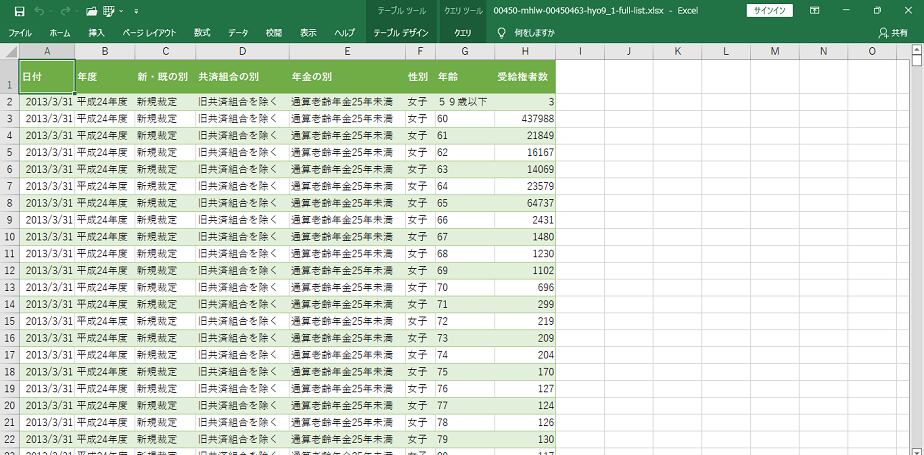This screenshot has height=455, width=924.
Task: Click the Save icon in quick access toolbar
Action: pyautogui.click(x=19, y=11)
